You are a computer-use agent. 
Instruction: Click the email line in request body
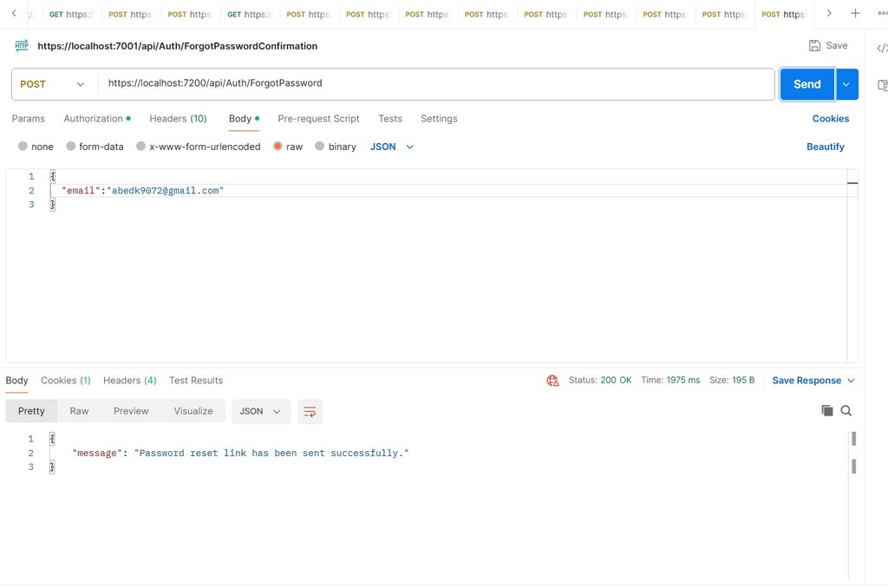point(453,191)
